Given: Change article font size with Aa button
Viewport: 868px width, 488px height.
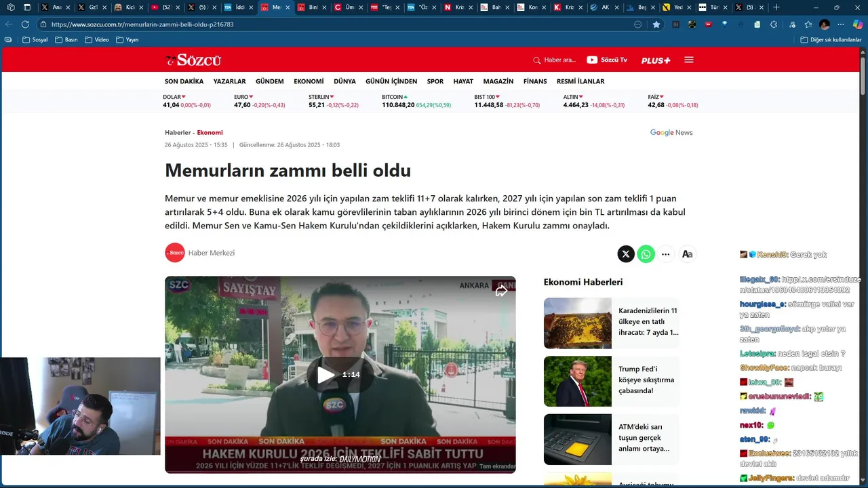Looking at the screenshot, I should pos(687,254).
